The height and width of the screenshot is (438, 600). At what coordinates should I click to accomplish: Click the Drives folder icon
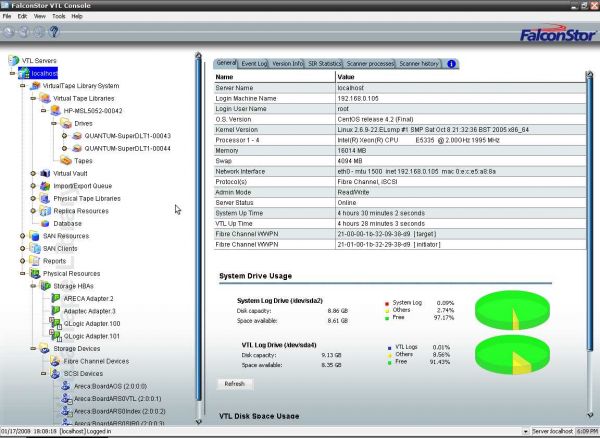[x=66, y=123]
